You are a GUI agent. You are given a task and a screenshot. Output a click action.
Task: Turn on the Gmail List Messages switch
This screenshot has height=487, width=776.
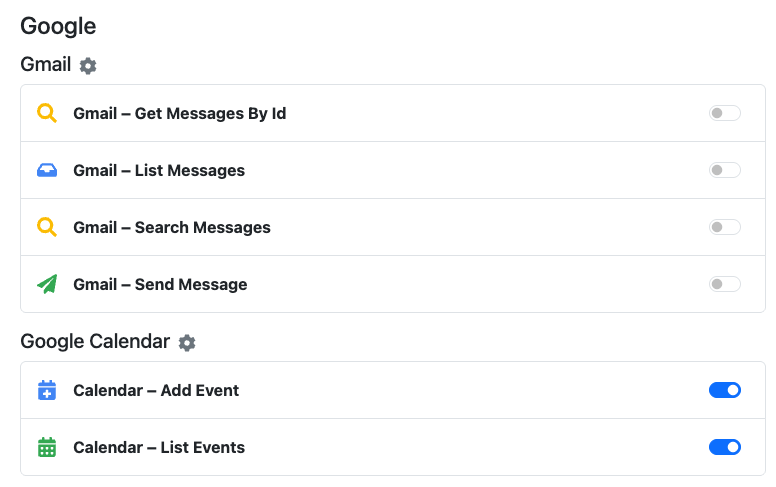tap(725, 170)
